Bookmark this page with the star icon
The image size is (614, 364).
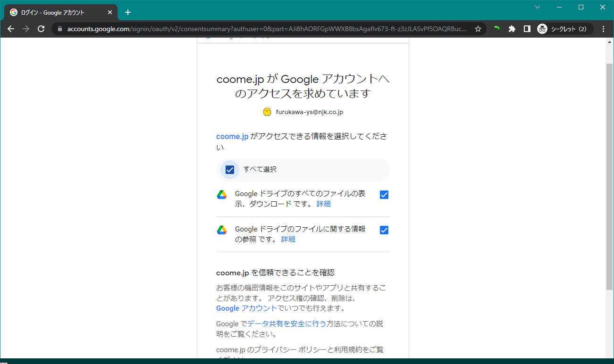(x=478, y=29)
